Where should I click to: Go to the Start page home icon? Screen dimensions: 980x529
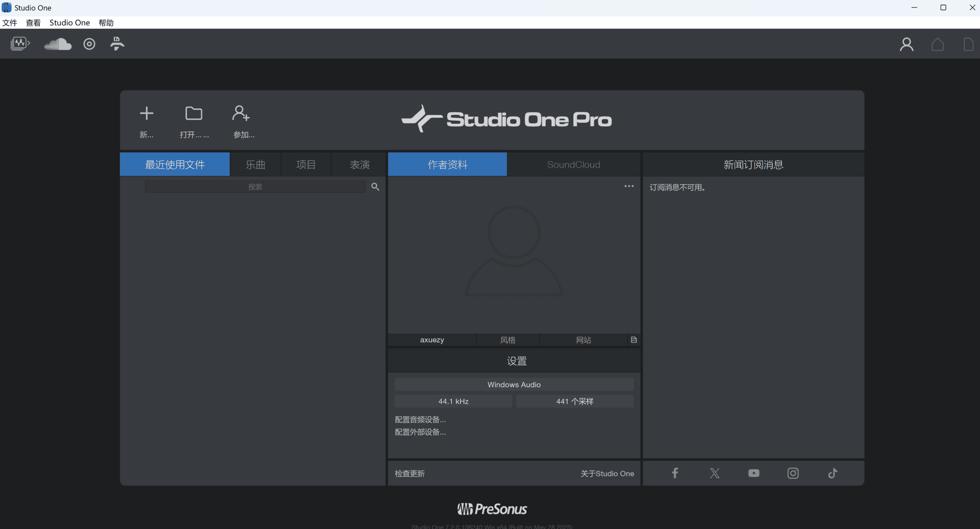(x=938, y=44)
